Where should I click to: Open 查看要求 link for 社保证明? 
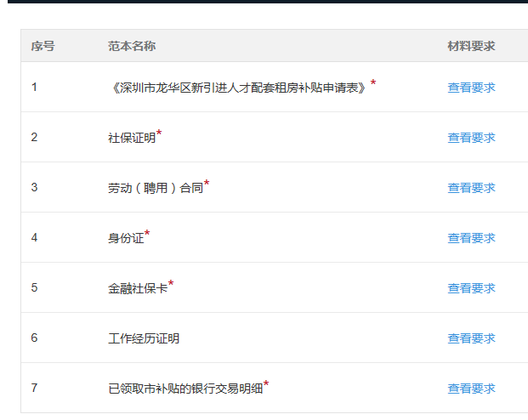pos(471,138)
